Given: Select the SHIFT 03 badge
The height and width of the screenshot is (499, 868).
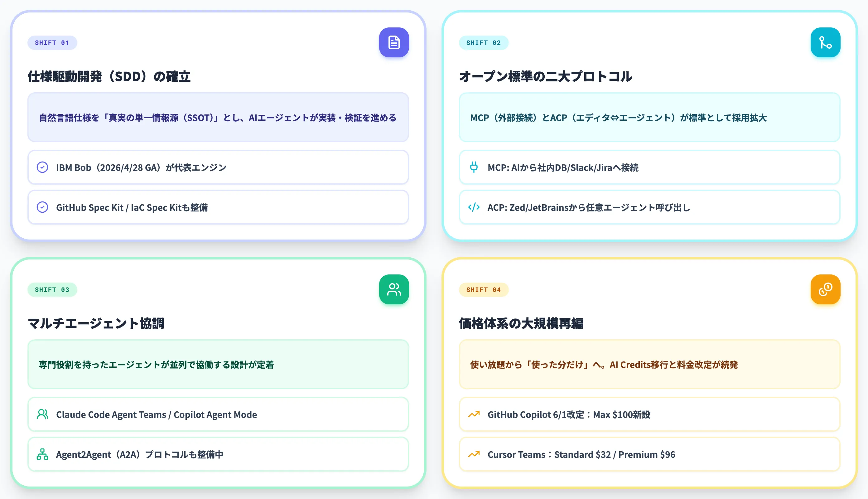Looking at the screenshot, I should pos(52,290).
